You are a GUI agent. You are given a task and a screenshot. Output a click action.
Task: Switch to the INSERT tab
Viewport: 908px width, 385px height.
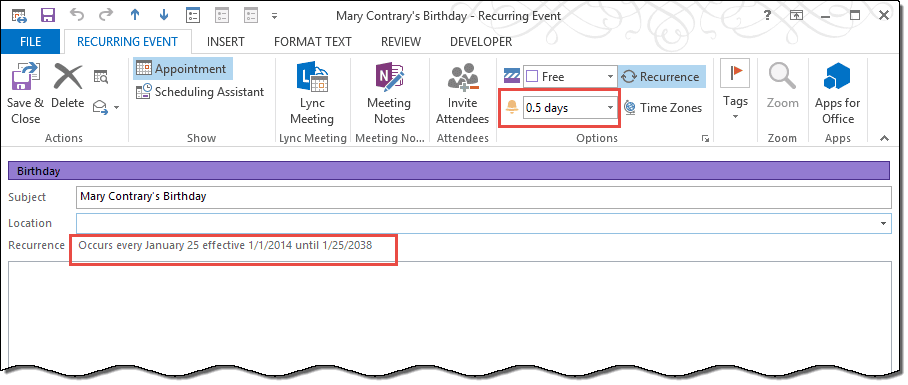226,42
